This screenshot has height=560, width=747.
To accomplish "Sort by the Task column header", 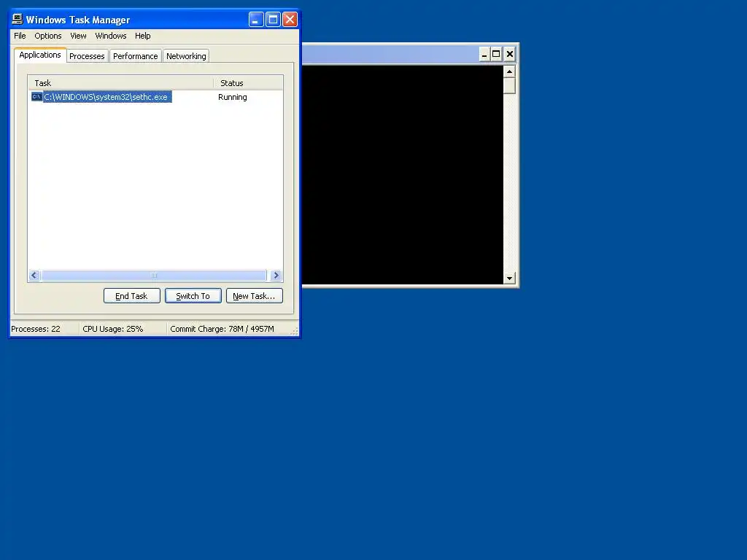I will click(x=121, y=83).
